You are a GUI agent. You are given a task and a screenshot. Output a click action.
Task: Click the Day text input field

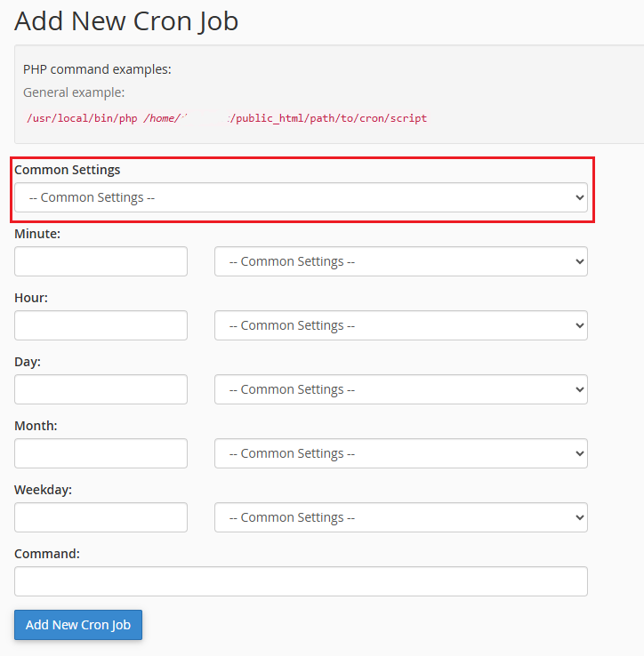click(x=101, y=389)
